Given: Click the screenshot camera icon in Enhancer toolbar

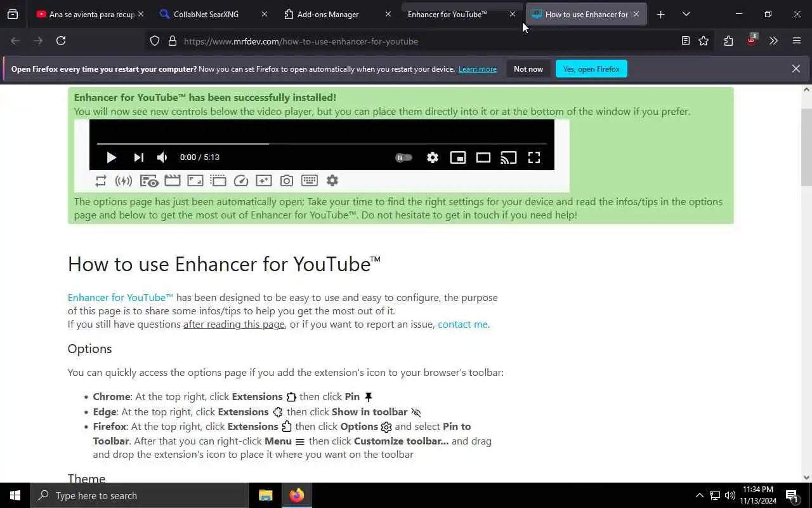Looking at the screenshot, I should coord(287,181).
